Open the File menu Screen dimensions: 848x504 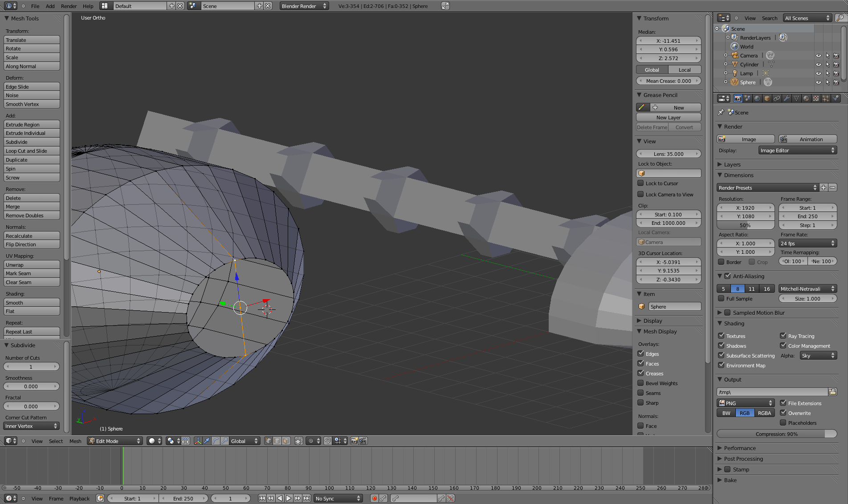[x=35, y=6]
